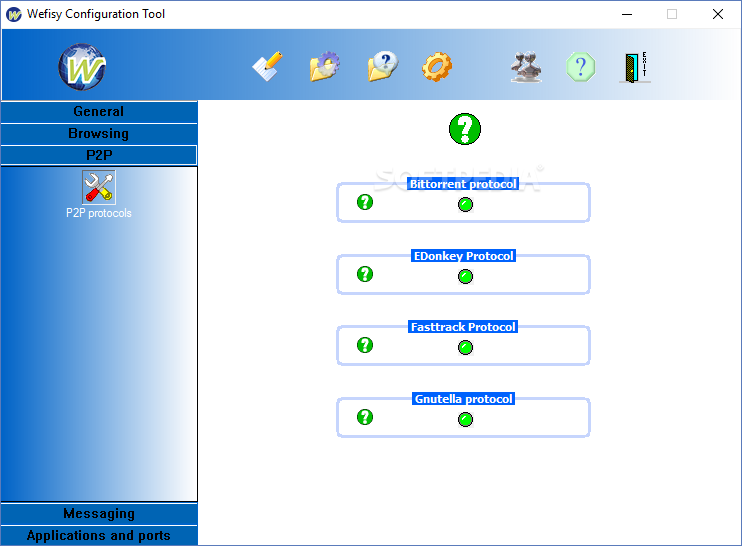The height and width of the screenshot is (546, 742).
Task: Click the Gnutella protocol group title
Action: [463, 399]
